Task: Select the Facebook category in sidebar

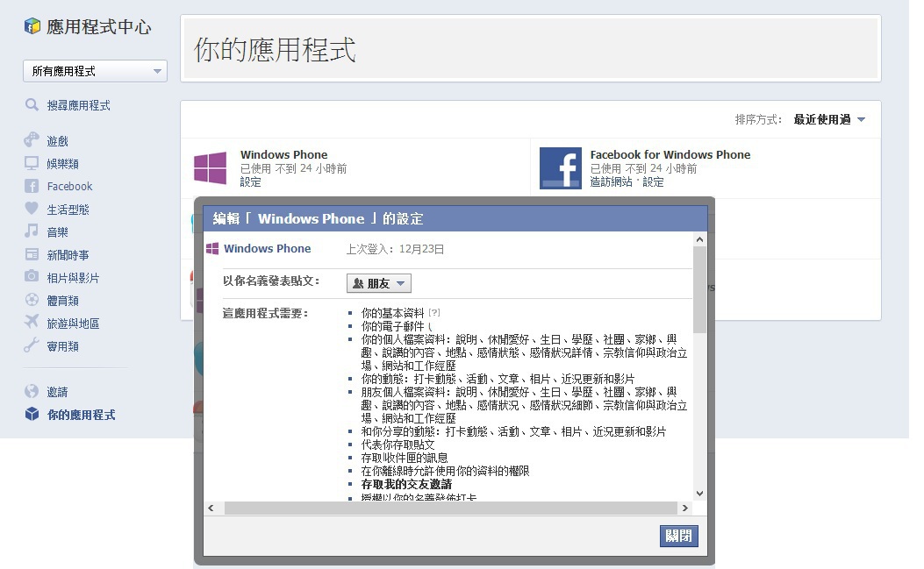Action: (x=69, y=186)
